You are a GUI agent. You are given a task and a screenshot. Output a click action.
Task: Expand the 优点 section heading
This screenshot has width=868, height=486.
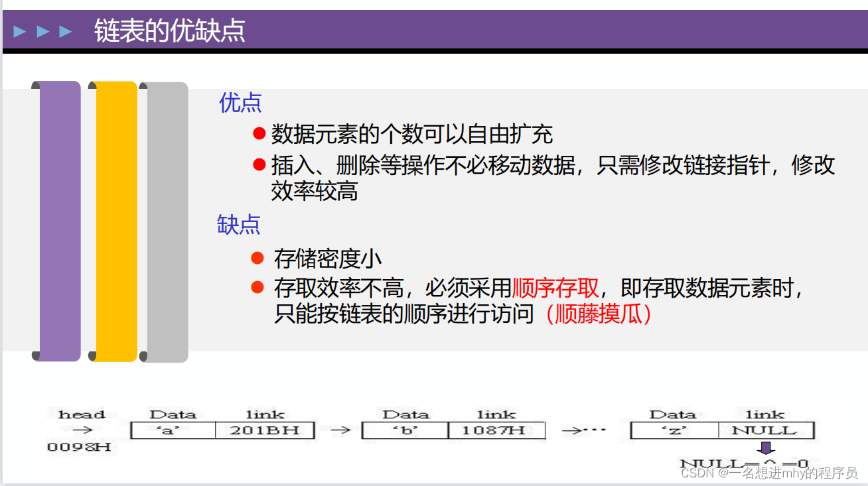(239, 103)
